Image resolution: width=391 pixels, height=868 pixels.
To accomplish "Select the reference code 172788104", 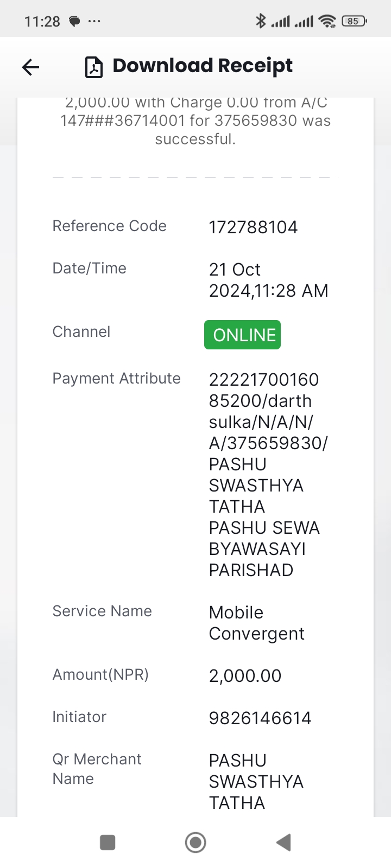I will (x=254, y=227).
